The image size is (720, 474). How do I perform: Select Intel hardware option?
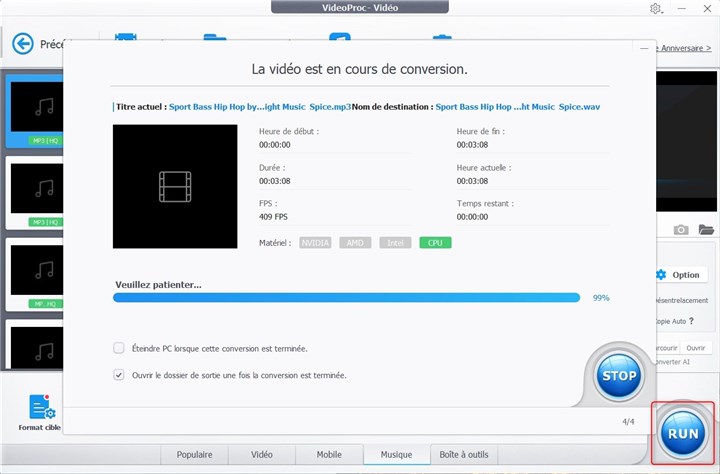pos(395,243)
